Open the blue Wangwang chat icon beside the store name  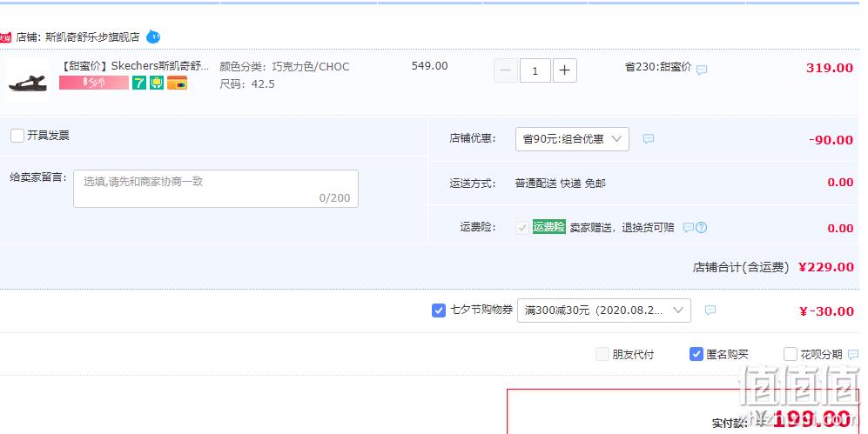pyautogui.click(x=153, y=37)
